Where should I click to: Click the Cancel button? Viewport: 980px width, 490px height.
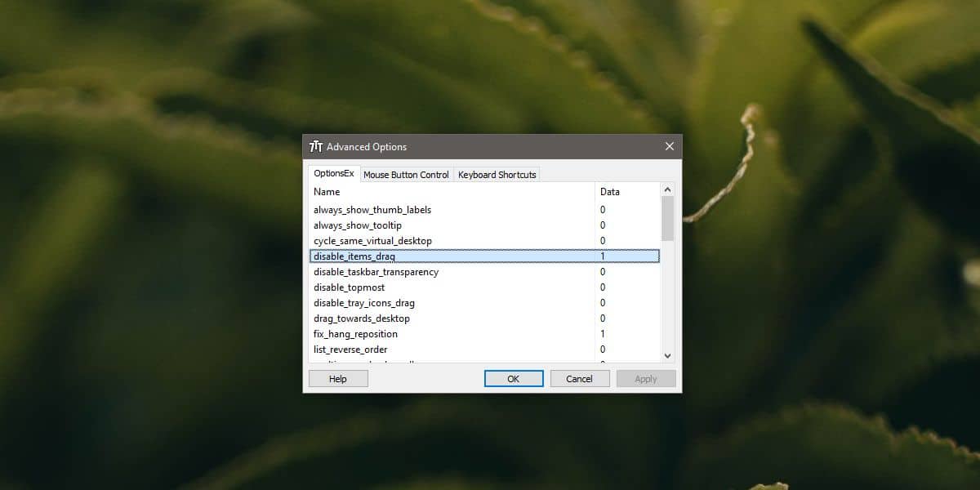(x=580, y=379)
